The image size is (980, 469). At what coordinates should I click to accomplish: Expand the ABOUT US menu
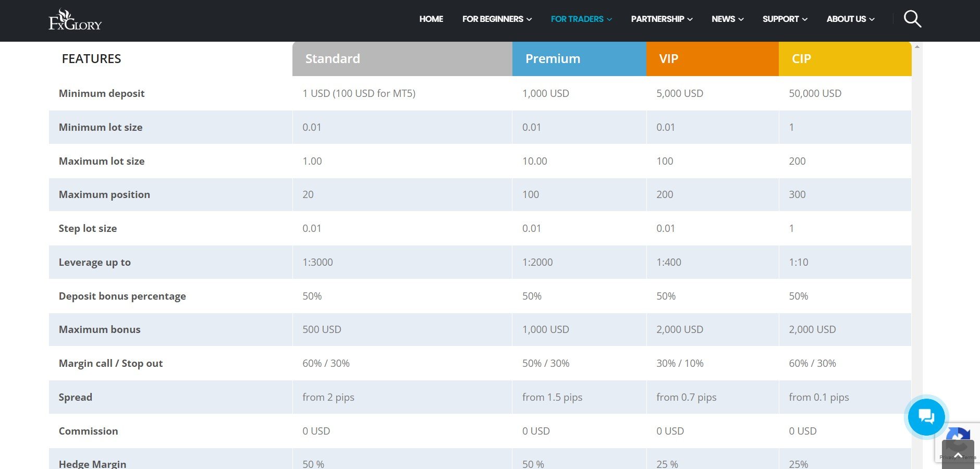(850, 19)
